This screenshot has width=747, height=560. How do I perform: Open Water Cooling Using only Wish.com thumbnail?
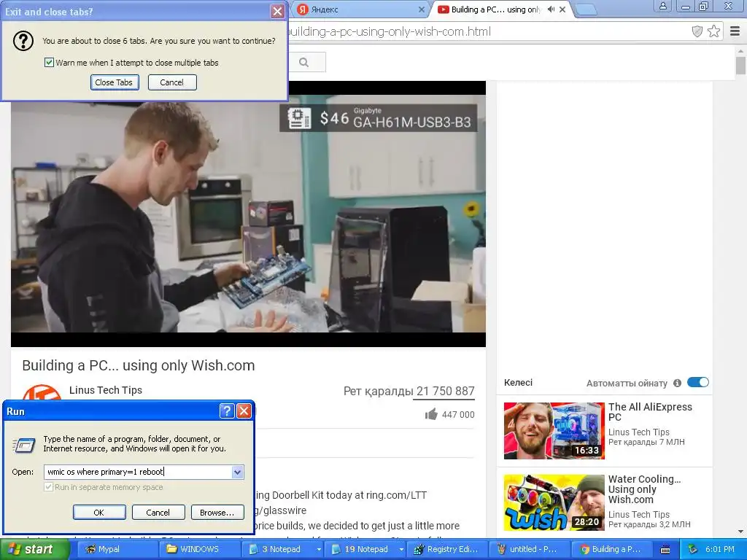coord(554,503)
